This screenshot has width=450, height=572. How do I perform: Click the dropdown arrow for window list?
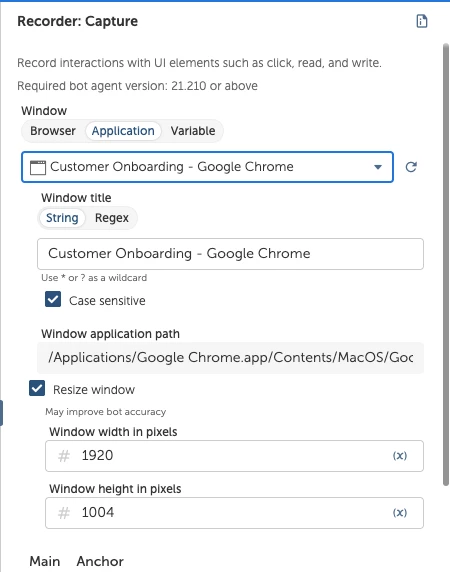pyautogui.click(x=378, y=167)
